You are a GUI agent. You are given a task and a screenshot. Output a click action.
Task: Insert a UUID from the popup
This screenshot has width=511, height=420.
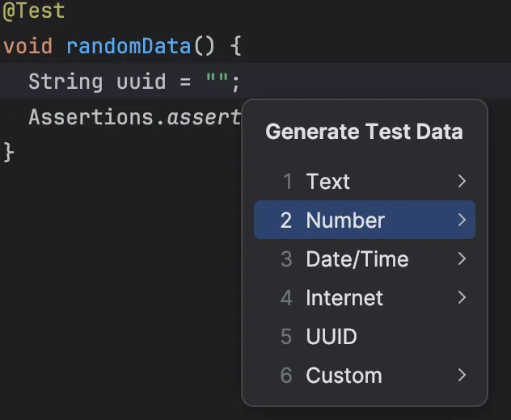tap(331, 337)
